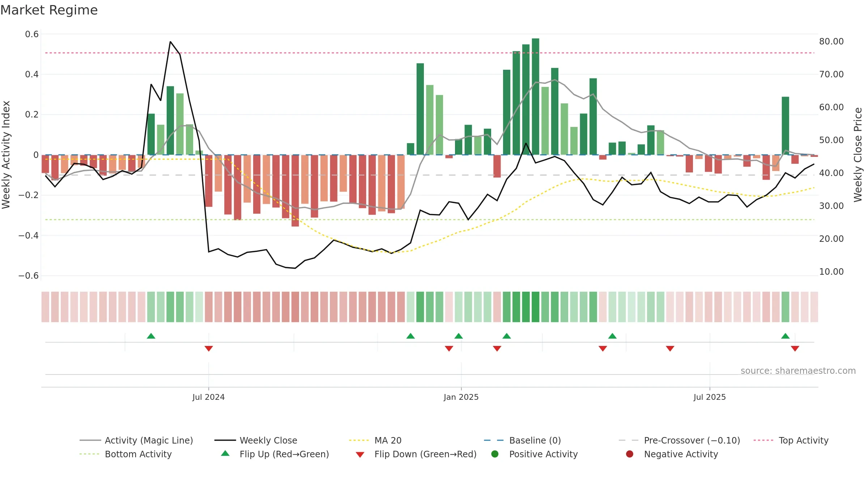868x488 pixels.
Task: Click the 10.00 right-axis tick label
Action: coord(831,272)
